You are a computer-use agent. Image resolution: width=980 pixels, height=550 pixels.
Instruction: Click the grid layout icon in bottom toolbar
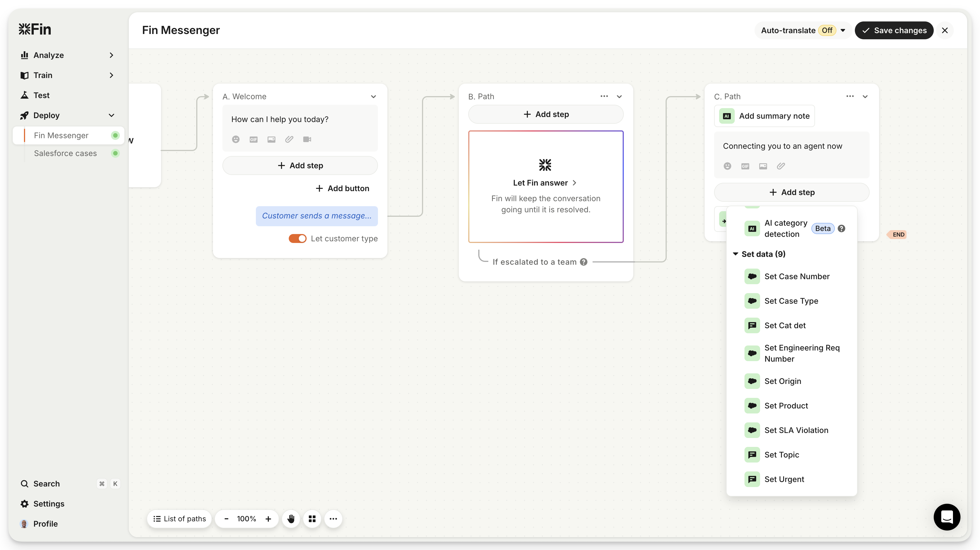click(x=312, y=519)
